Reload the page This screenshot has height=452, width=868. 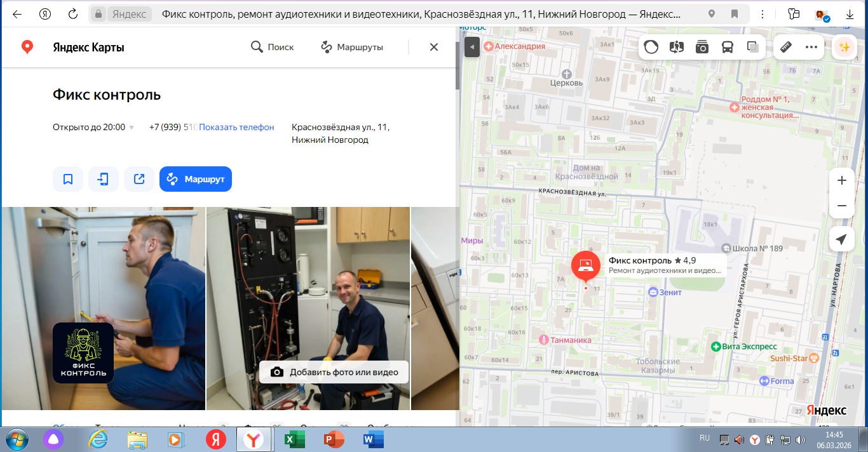[x=73, y=13]
